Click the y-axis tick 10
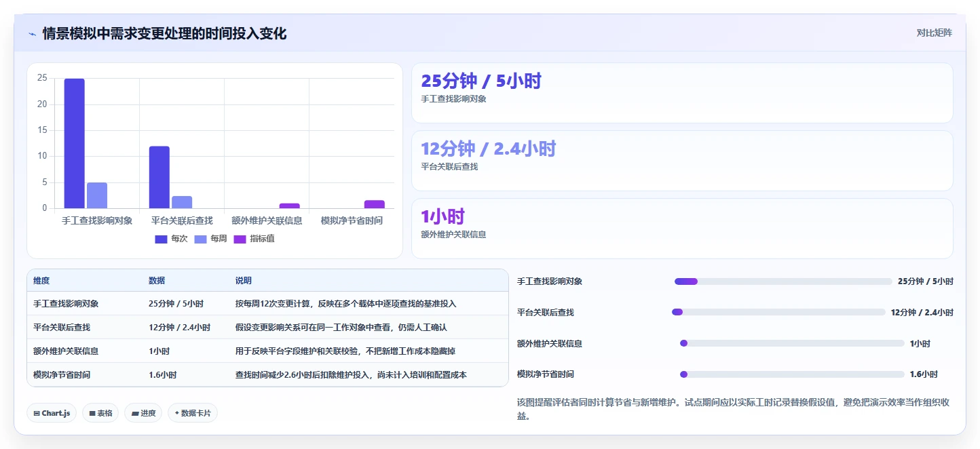980x449 pixels. click(x=42, y=156)
